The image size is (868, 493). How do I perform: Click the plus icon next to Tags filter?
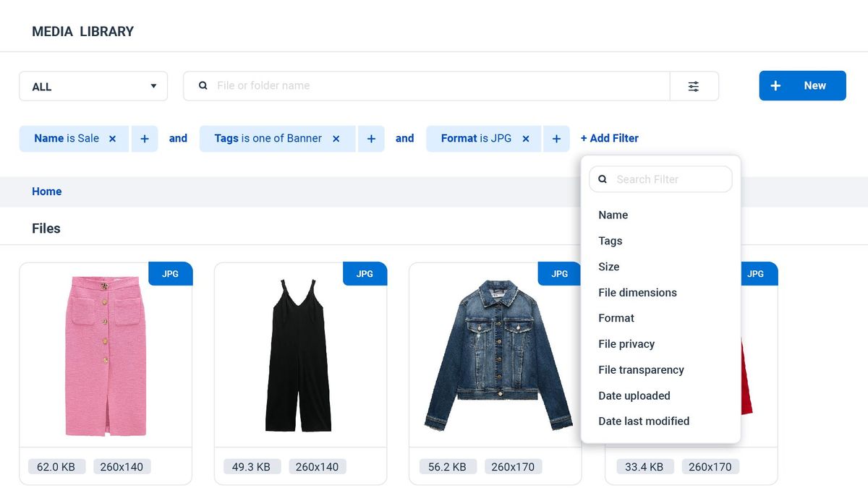point(371,138)
